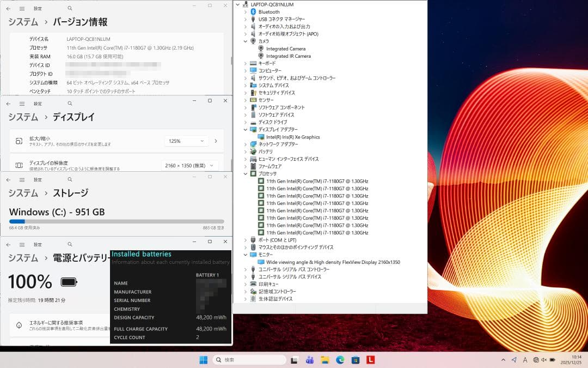Collapse the プロセッサ node in Device Manager
588x368 pixels.
click(x=246, y=173)
